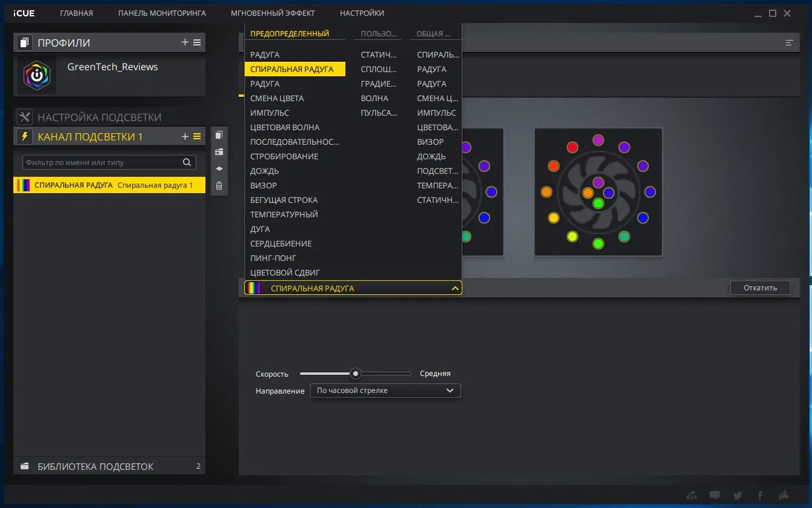Image resolution: width=812 pixels, height=508 pixels.
Task: Click the GreenTech_Reviews profile name
Action: click(113, 67)
